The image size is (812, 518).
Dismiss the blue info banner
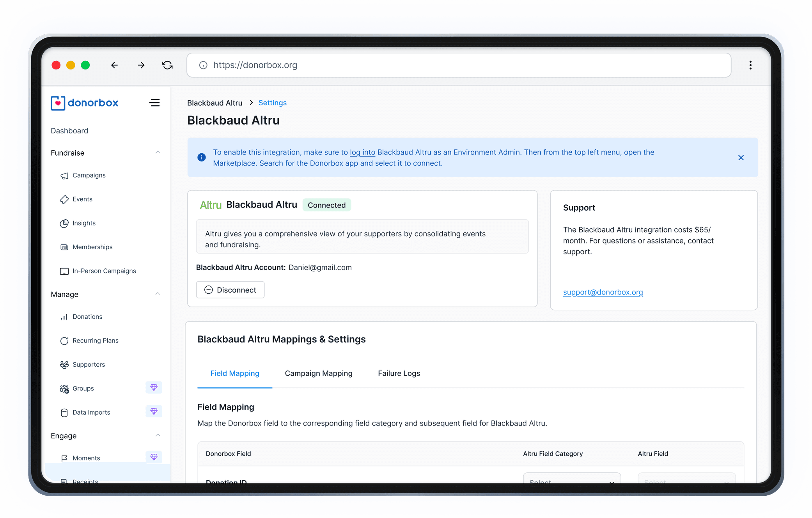pyautogui.click(x=741, y=158)
